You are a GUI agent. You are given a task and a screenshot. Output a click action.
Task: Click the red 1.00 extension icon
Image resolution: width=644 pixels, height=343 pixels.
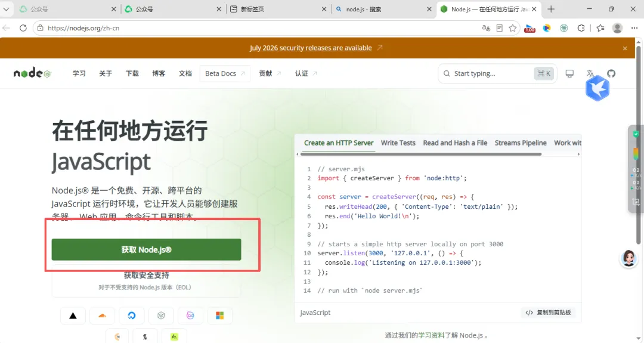point(530,28)
